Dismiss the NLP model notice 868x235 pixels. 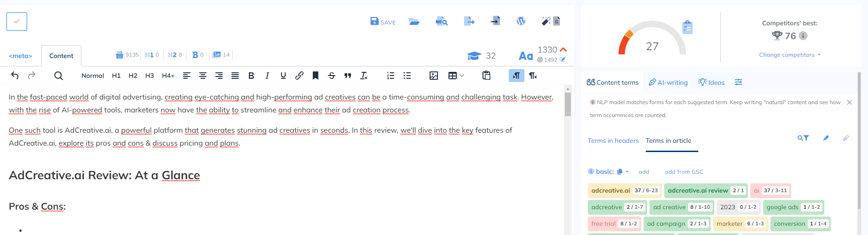(849, 102)
